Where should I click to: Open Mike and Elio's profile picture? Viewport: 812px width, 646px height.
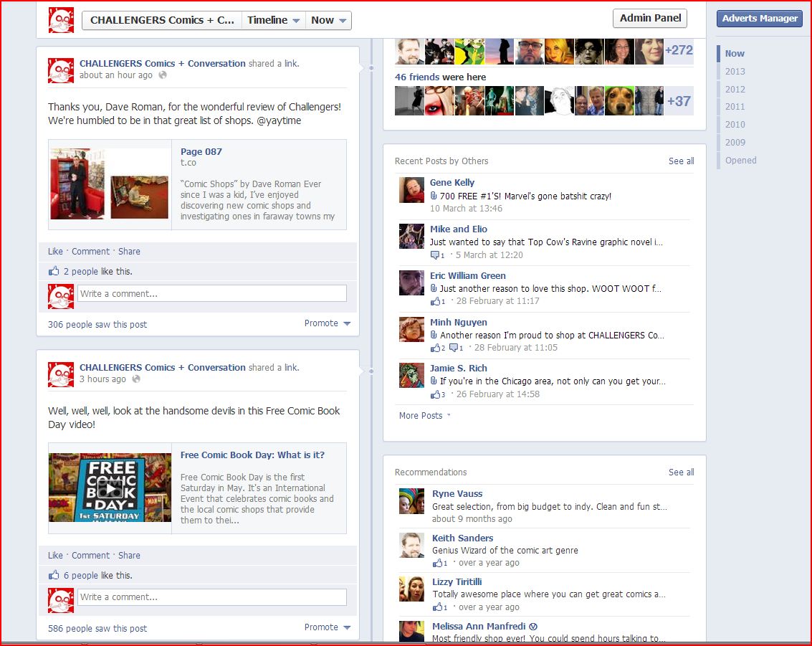click(x=411, y=236)
